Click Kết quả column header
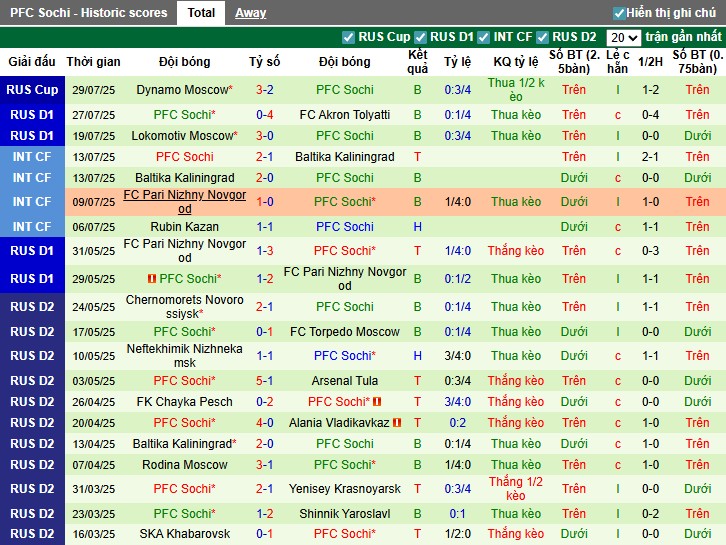Screen dimensions: 726x545 tap(418, 62)
